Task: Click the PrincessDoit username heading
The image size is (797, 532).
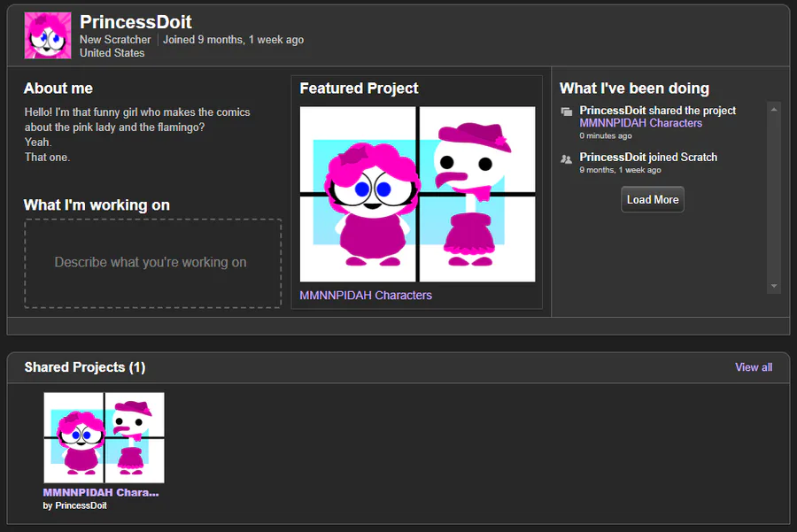Action: pos(135,22)
